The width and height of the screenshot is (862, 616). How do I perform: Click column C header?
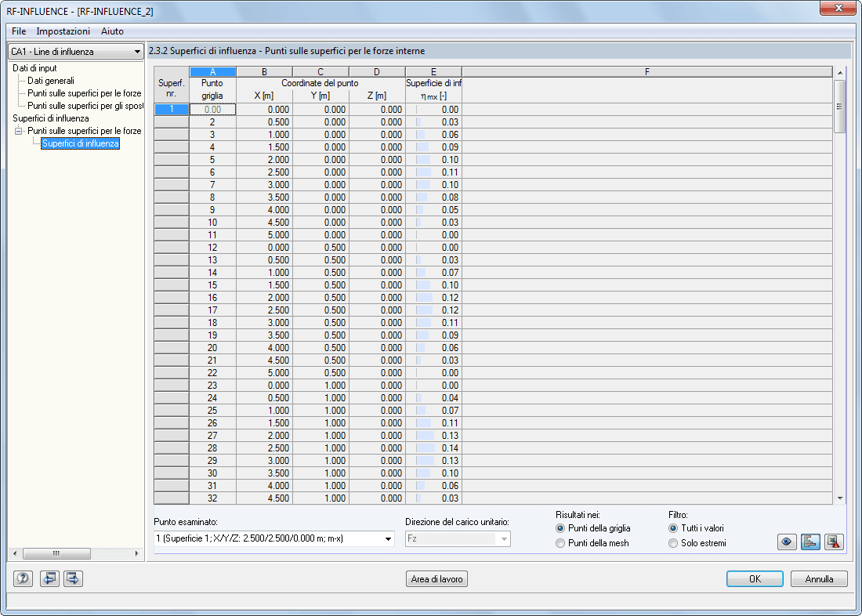coord(321,72)
